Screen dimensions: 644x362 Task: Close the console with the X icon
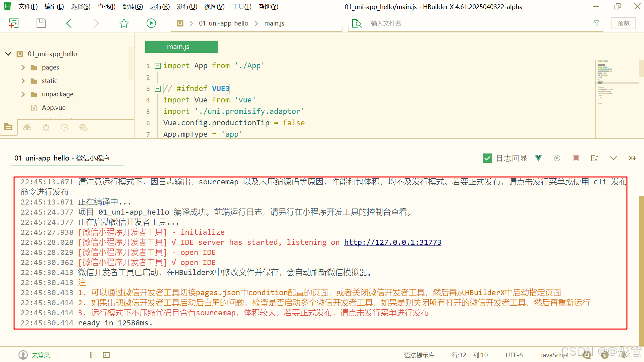coord(632,158)
